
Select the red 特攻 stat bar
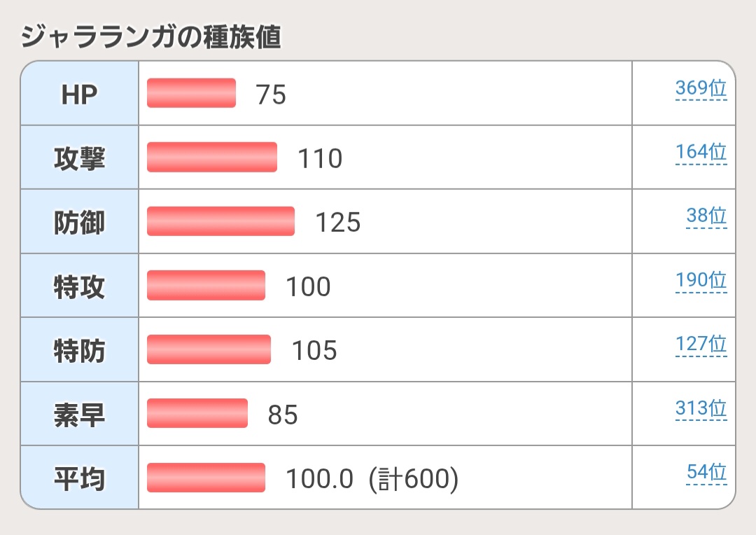coord(206,285)
